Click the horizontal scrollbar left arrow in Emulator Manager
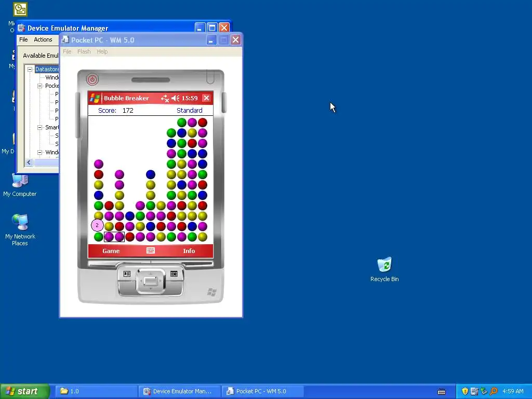This screenshot has height=399, width=532. (x=29, y=163)
